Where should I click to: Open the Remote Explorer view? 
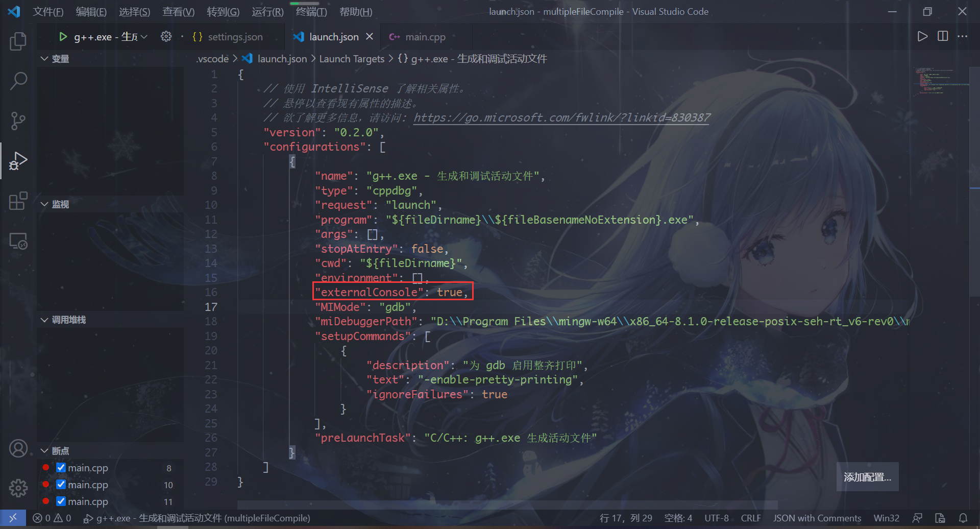(18, 241)
